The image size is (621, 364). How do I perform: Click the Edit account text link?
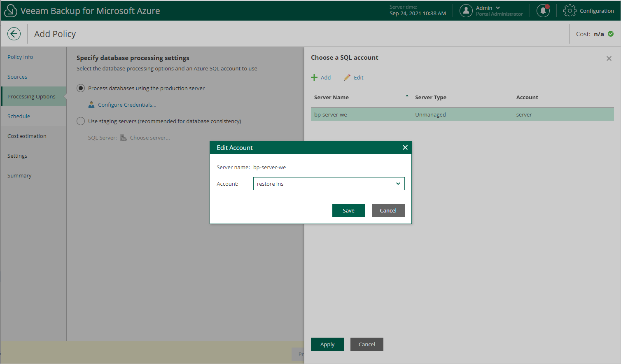tap(359, 77)
